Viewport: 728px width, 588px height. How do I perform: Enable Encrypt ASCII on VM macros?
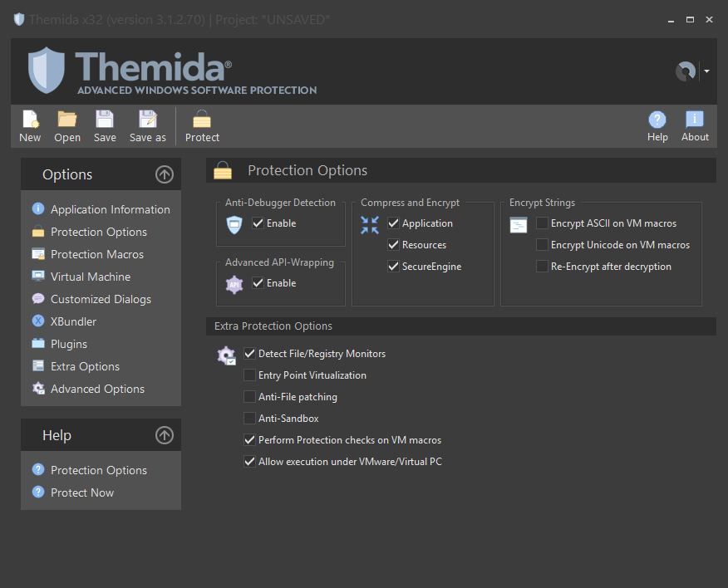pos(542,223)
